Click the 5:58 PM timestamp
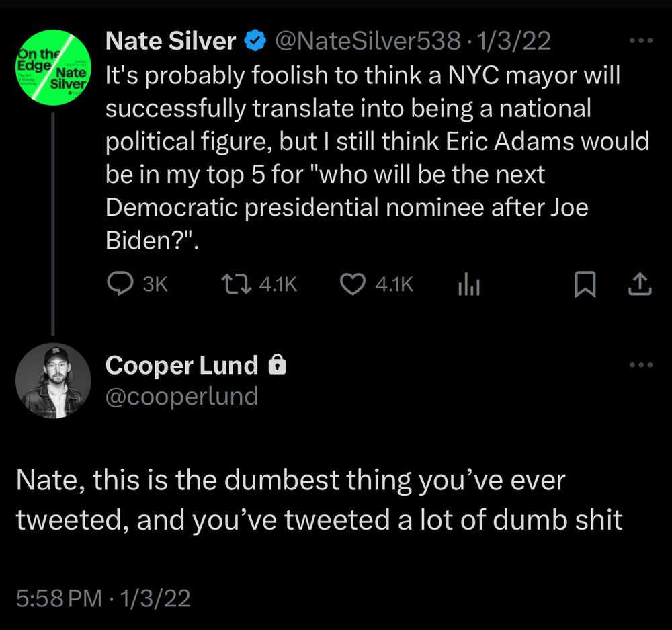This screenshot has width=672, height=630. coord(59,596)
